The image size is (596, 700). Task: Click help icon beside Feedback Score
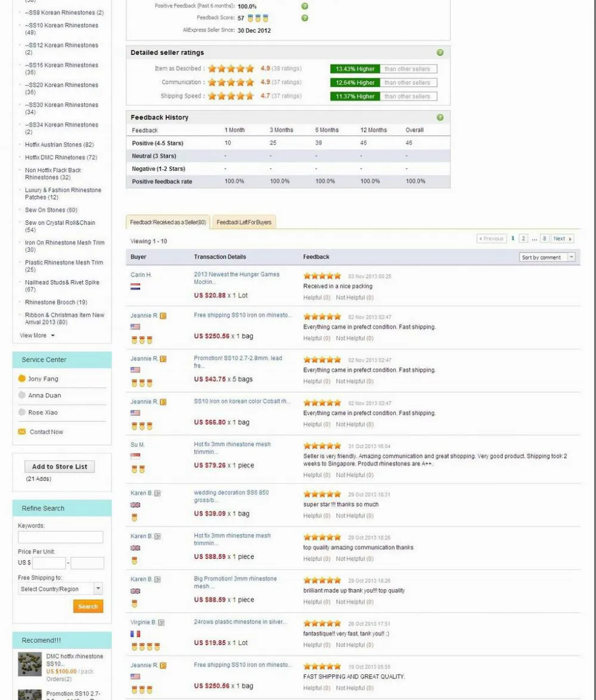point(305,18)
